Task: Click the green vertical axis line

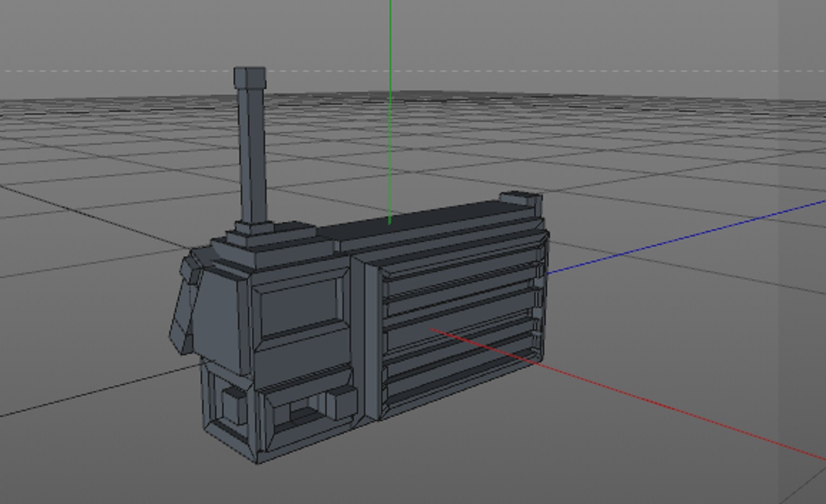Action: (x=390, y=112)
